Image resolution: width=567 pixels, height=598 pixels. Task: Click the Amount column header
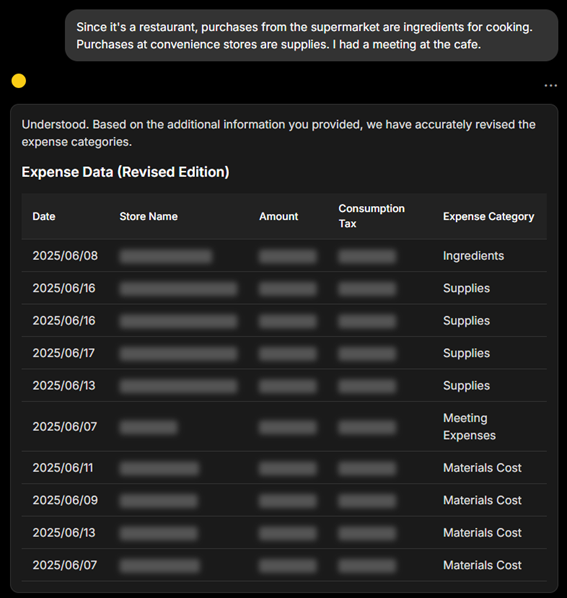tap(278, 216)
